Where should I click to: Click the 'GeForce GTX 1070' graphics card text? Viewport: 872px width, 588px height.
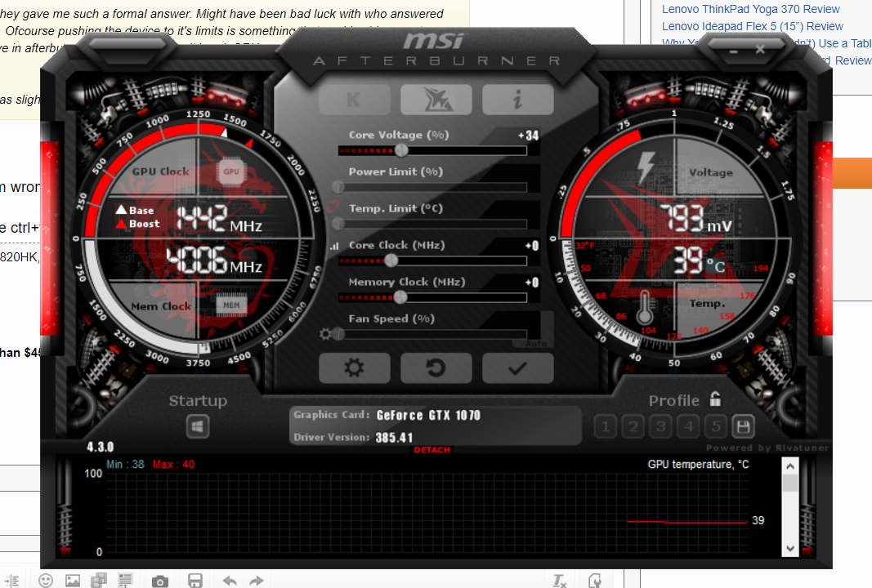click(x=429, y=415)
